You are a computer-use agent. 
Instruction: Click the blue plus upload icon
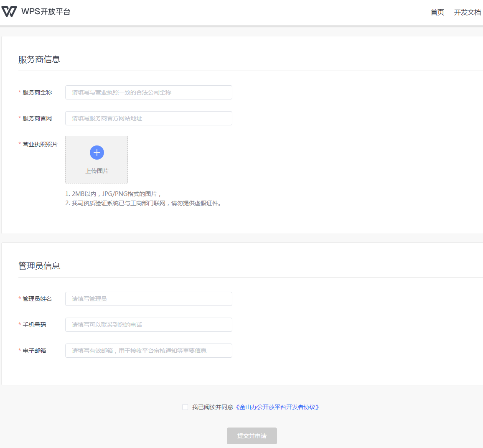[97, 153]
